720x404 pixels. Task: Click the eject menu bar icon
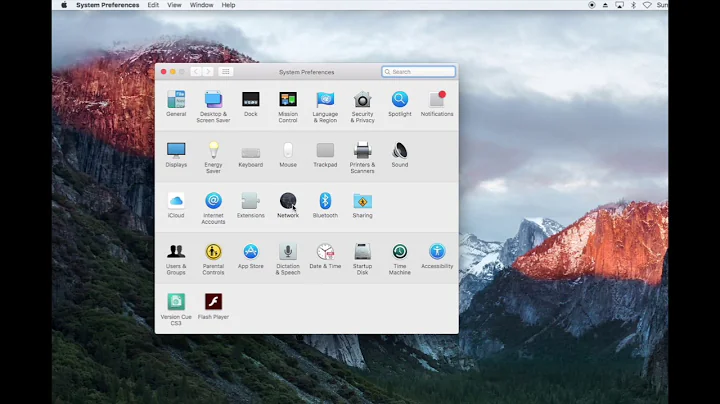(x=605, y=5)
